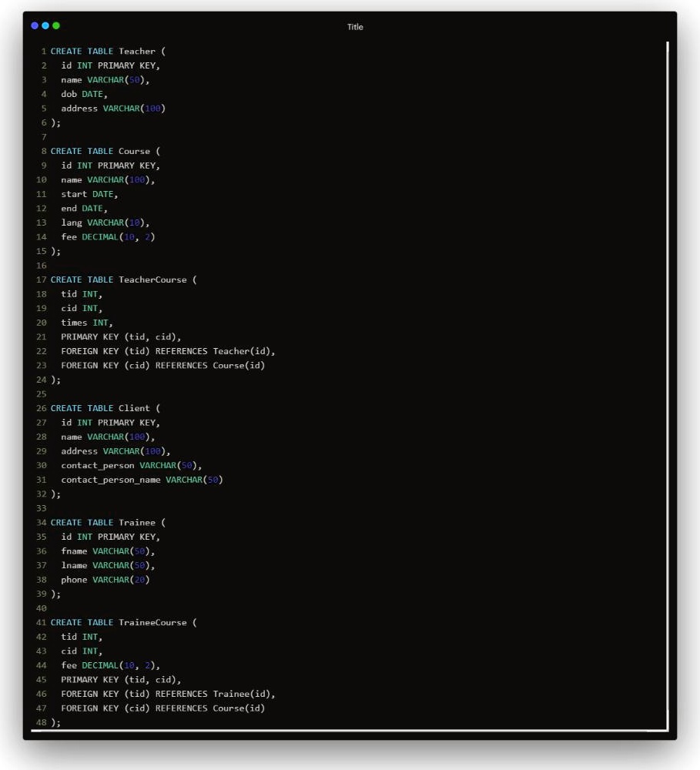Click the dob DATE line
The image size is (700, 770).
84,94
